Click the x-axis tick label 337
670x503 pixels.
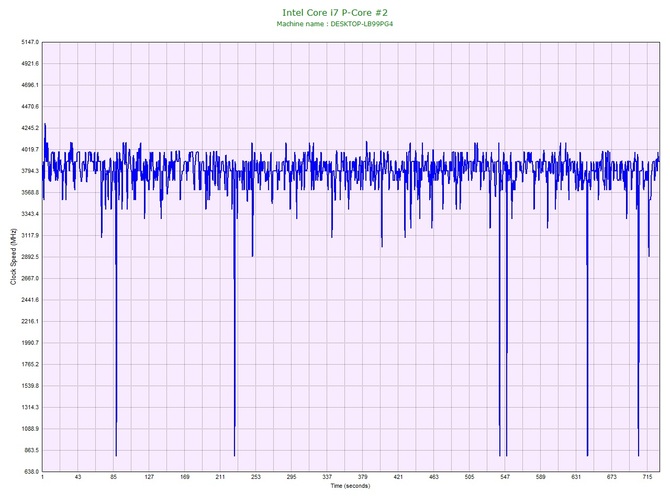327,477
